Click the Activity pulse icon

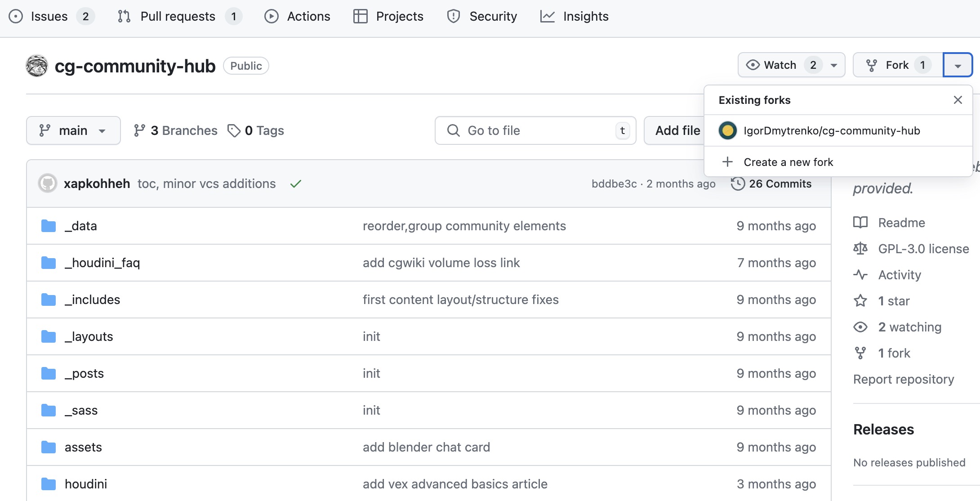pyautogui.click(x=860, y=274)
